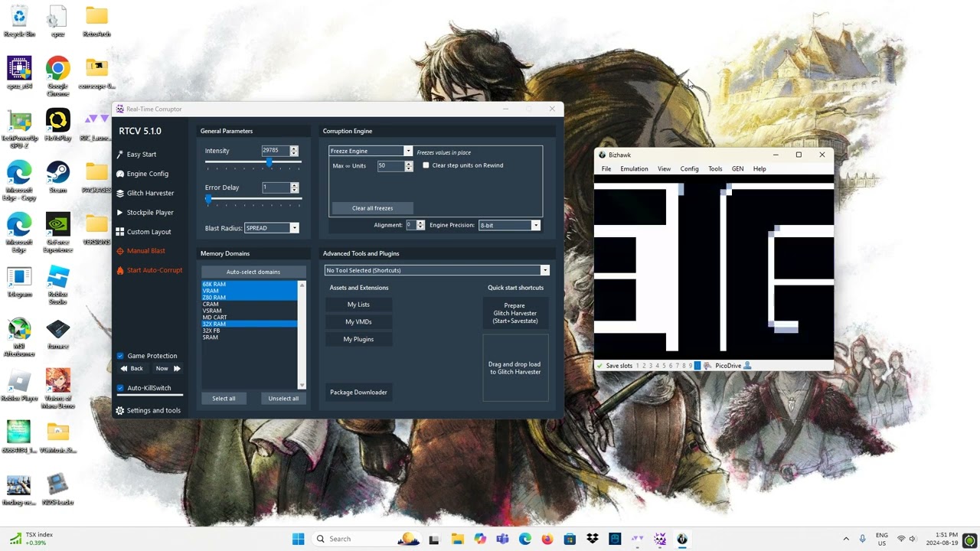Open Microsoft Edge from the taskbar
The width and height of the screenshot is (980, 551).
[524, 539]
